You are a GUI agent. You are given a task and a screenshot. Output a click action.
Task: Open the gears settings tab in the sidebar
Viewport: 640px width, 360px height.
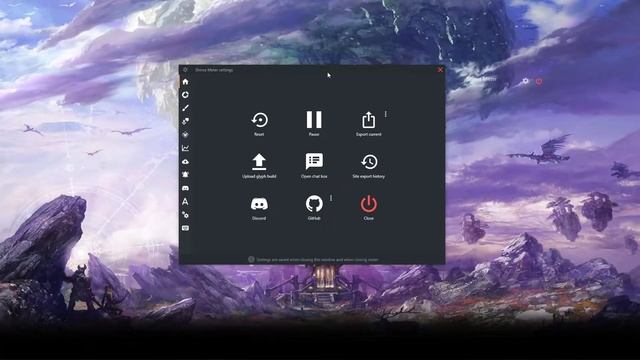coord(185,215)
